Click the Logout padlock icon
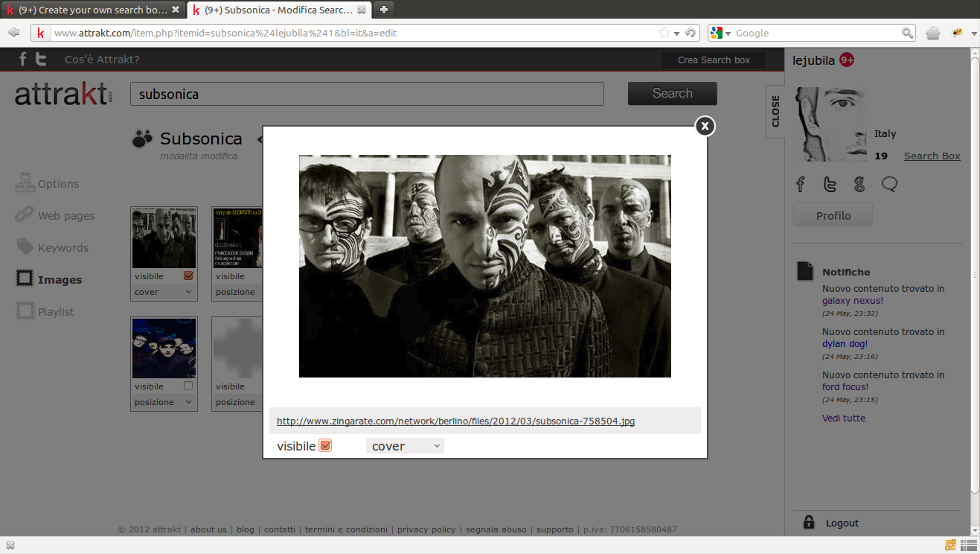This screenshot has width=980, height=554. click(809, 522)
